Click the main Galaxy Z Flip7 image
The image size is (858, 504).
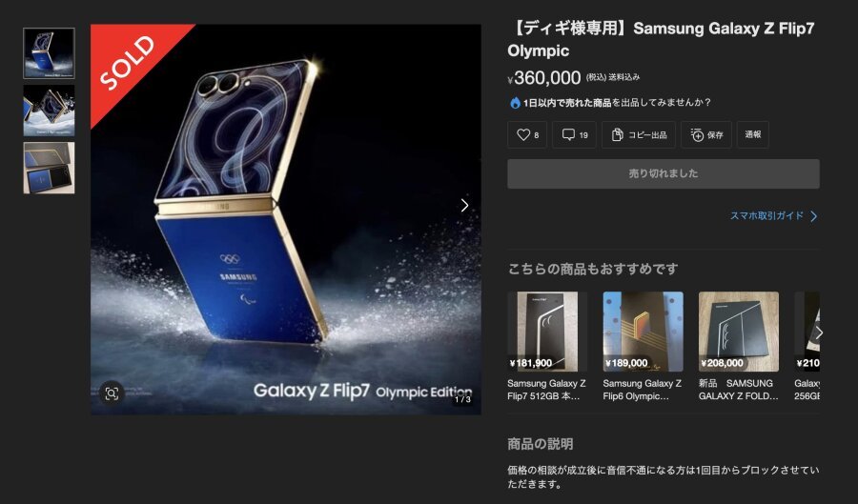[x=286, y=219]
